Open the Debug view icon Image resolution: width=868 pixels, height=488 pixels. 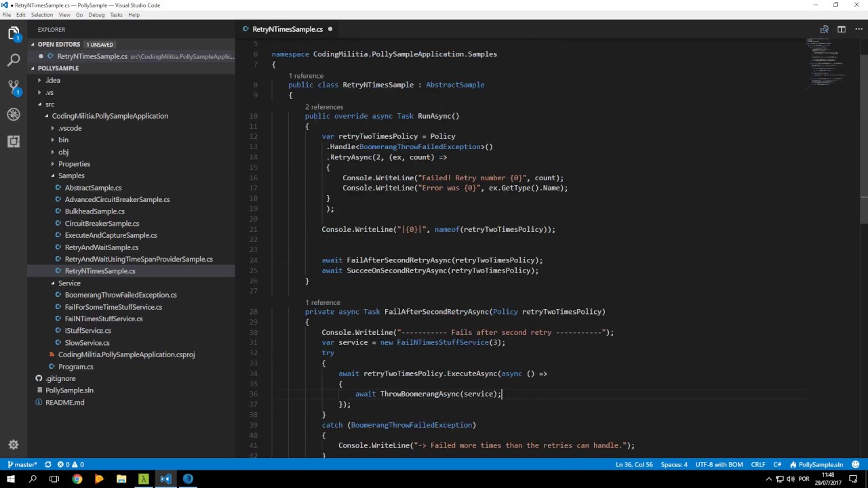click(14, 115)
